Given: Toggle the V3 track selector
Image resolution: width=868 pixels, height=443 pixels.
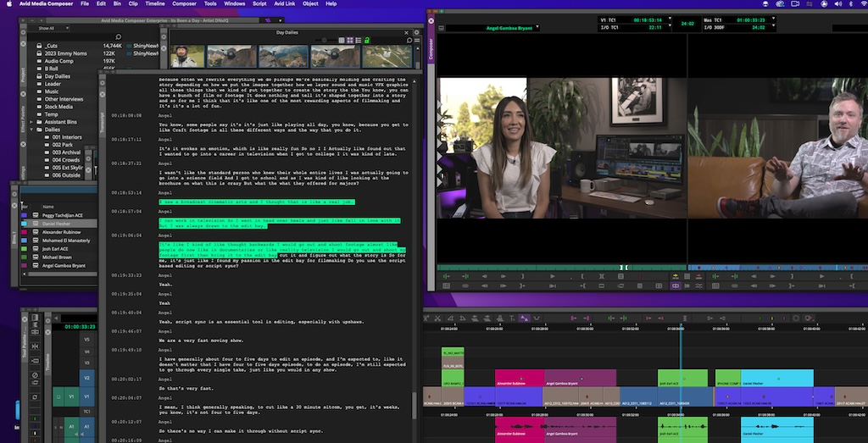Looking at the screenshot, I should [x=87, y=363].
